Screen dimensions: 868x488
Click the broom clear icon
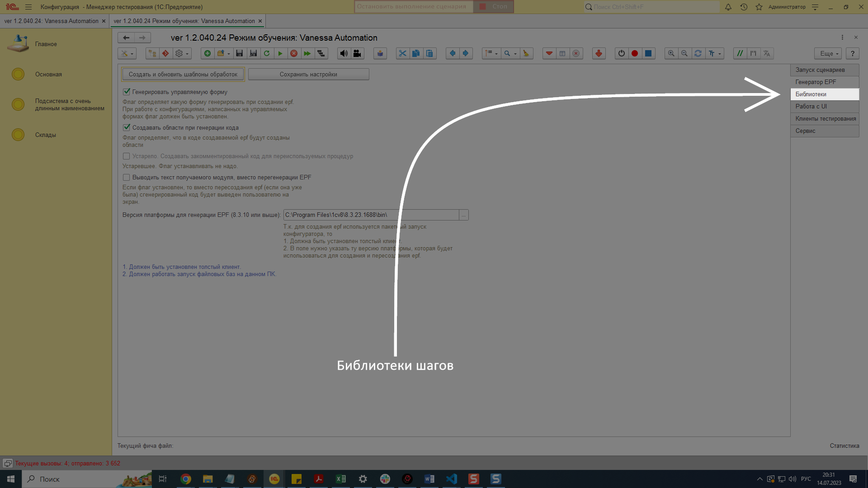tap(526, 53)
